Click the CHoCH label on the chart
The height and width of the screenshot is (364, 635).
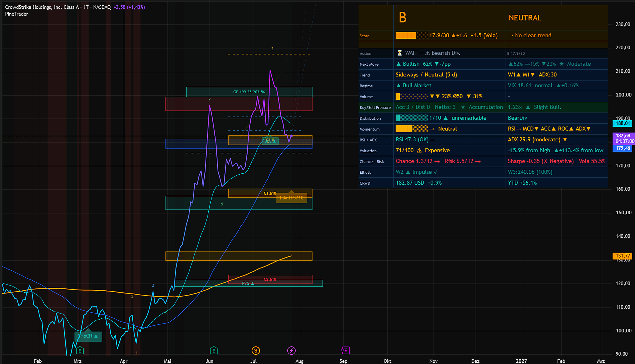88,336
